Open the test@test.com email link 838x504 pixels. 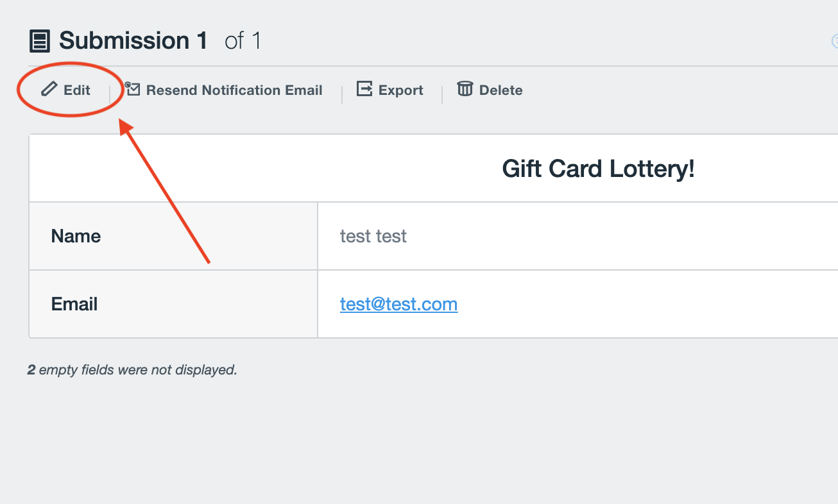coord(398,304)
